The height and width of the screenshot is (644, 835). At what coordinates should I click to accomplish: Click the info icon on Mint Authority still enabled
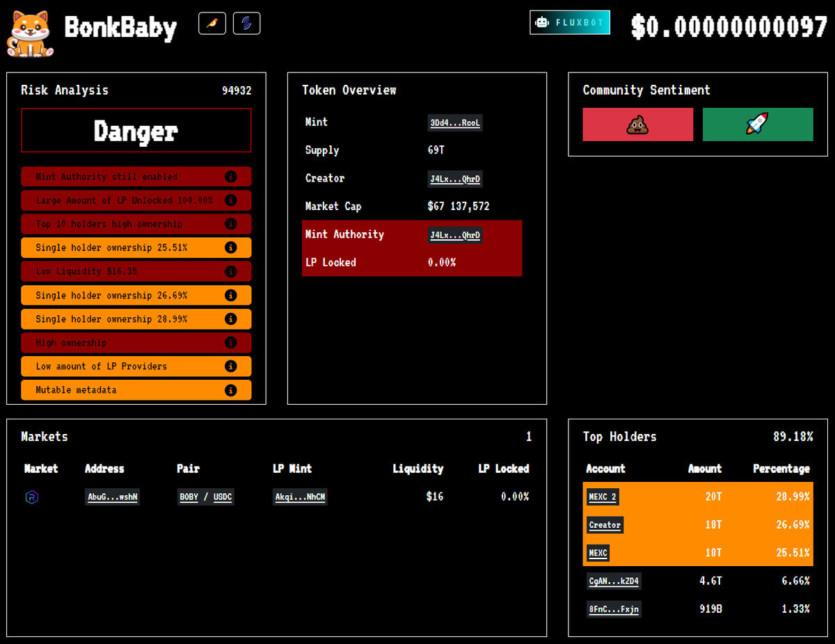coord(230,177)
